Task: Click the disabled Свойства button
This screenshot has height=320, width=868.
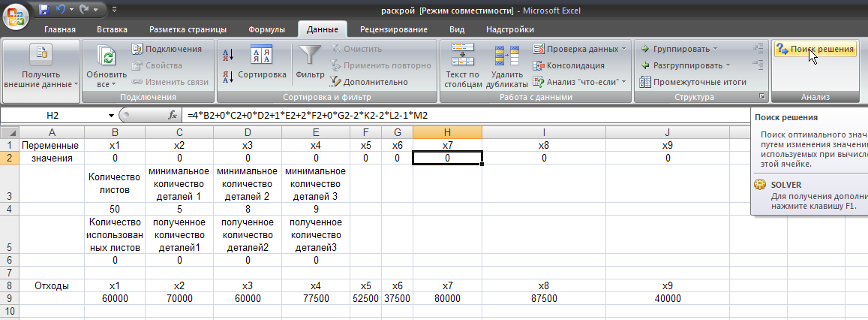Action: [x=157, y=65]
